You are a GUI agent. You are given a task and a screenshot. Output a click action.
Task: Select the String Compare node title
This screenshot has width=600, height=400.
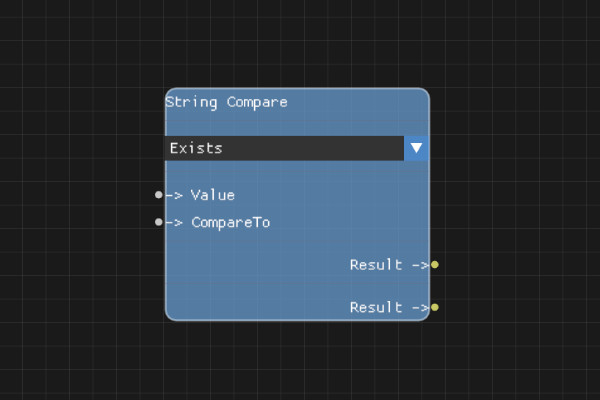click(x=227, y=103)
